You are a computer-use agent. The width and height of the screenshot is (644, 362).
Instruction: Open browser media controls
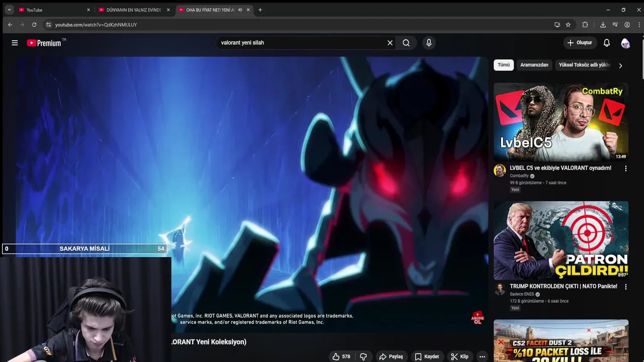[615, 25]
